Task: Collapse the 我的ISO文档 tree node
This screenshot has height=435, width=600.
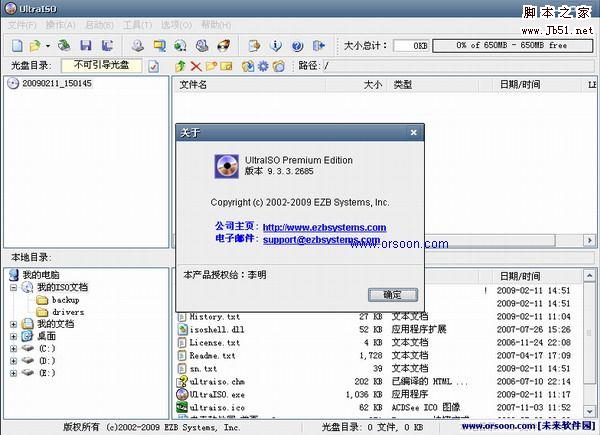Action: coord(13,287)
